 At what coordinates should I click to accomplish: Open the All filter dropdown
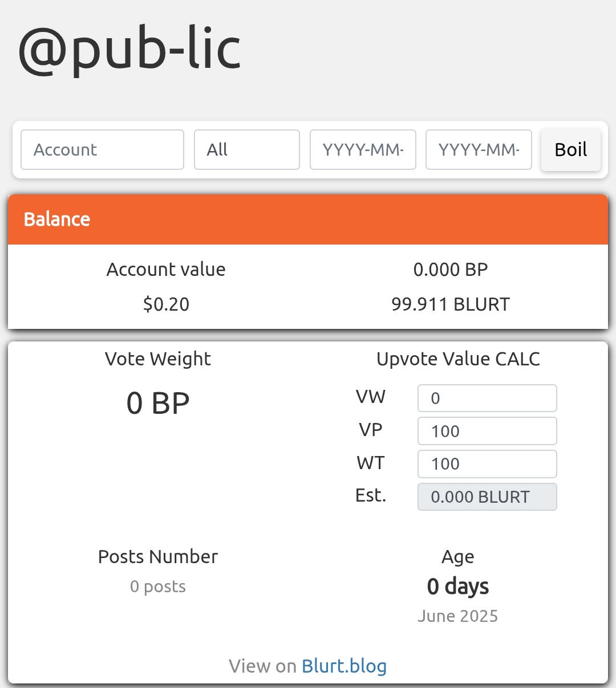pyautogui.click(x=247, y=150)
